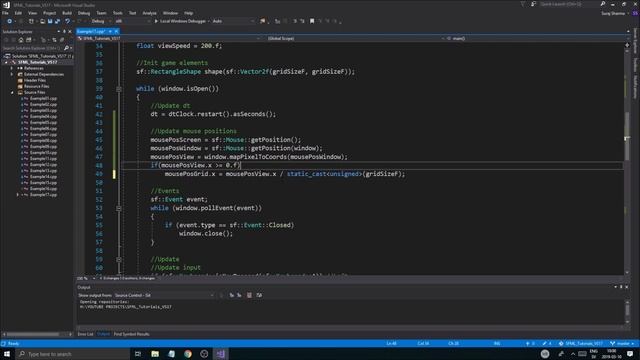Close the Example17.cpp editor tab
The image size is (640, 360).
(116, 31)
